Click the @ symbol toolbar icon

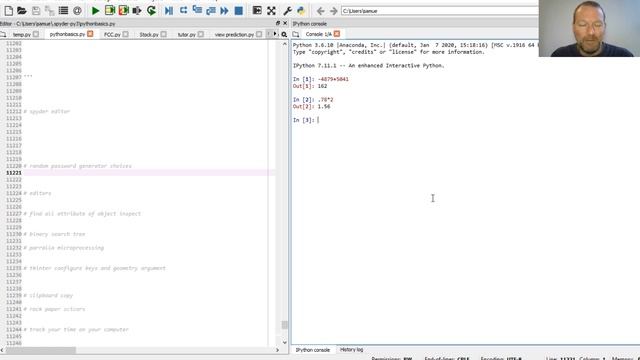pos(77,11)
